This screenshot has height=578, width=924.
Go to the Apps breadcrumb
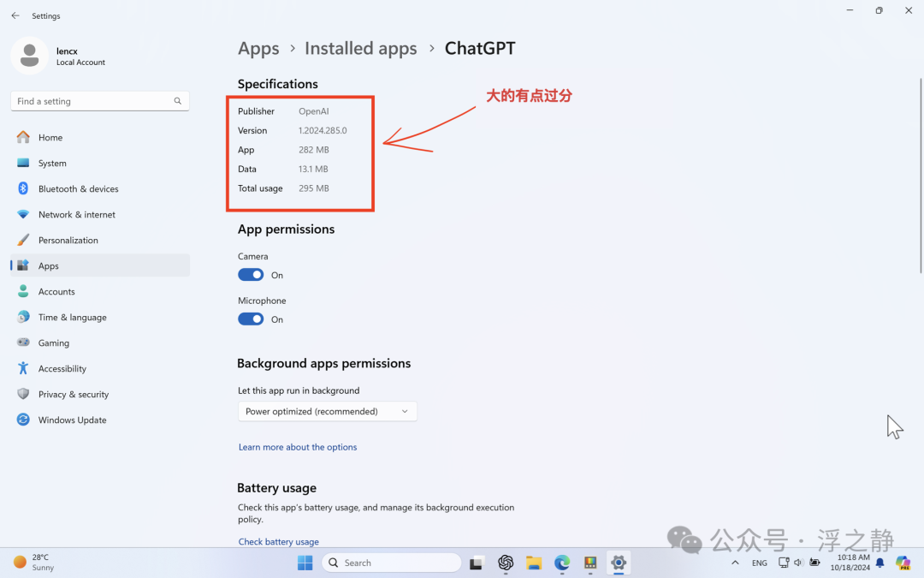258,48
